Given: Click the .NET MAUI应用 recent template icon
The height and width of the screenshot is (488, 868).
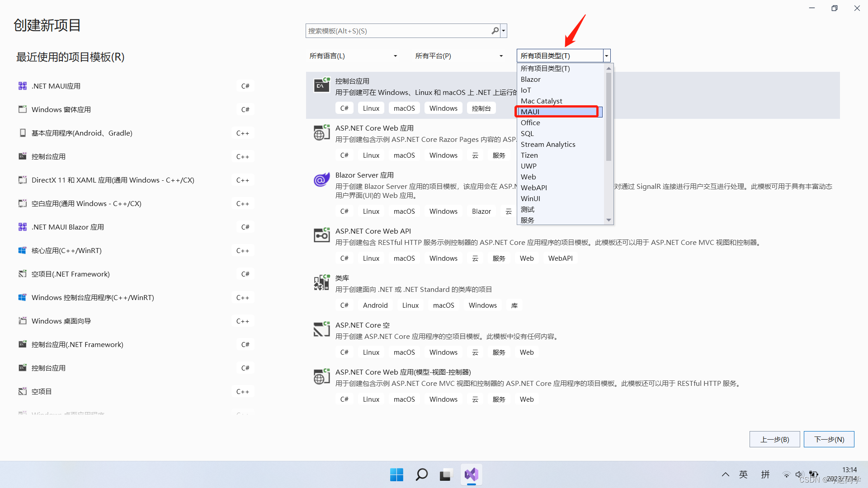Looking at the screenshot, I should (22, 86).
